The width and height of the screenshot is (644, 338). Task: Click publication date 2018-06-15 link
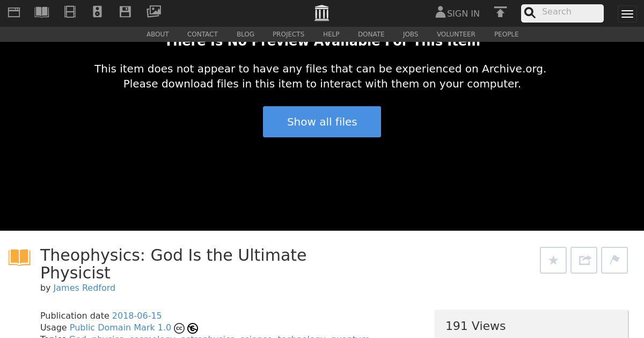(137, 316)
